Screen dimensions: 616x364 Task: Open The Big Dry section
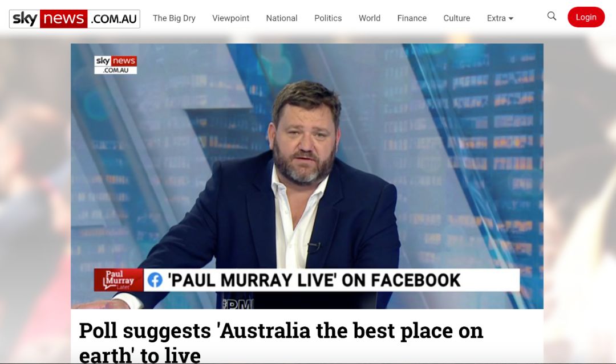click(x=174, y=18)
